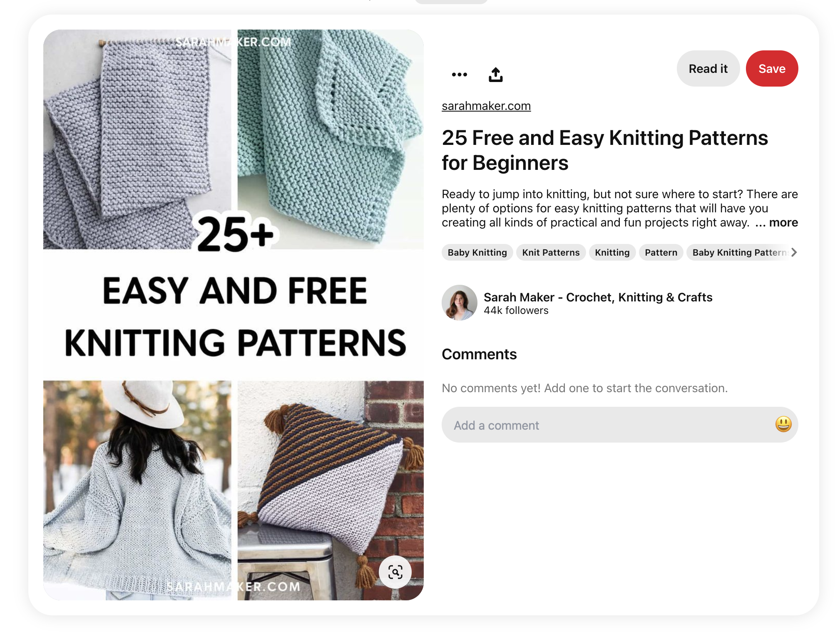Click the 44k followers text

click(516, 311)
